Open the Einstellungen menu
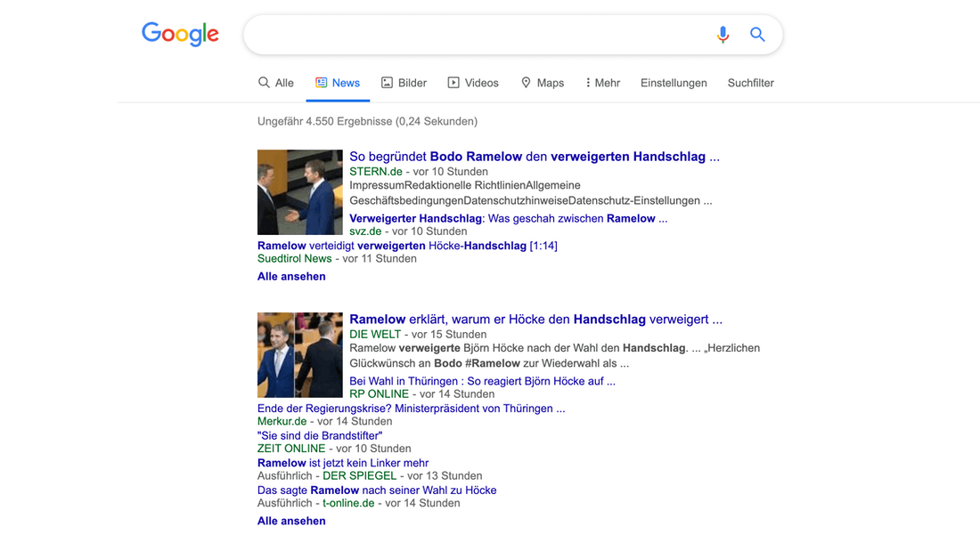 [x=674, y=83]
